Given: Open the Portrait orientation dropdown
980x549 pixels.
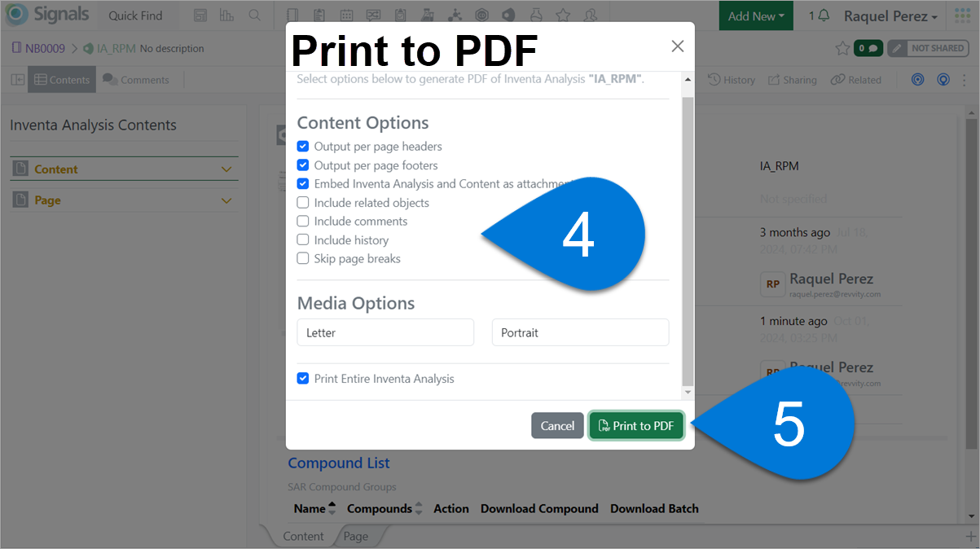Looking at the screenshot, I should 580,332.
